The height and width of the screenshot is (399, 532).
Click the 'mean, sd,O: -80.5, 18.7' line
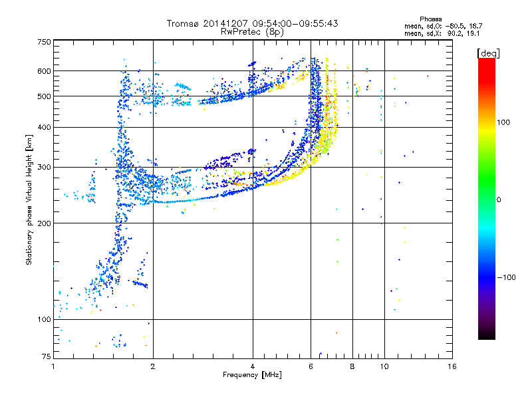[x=443, y=27]
